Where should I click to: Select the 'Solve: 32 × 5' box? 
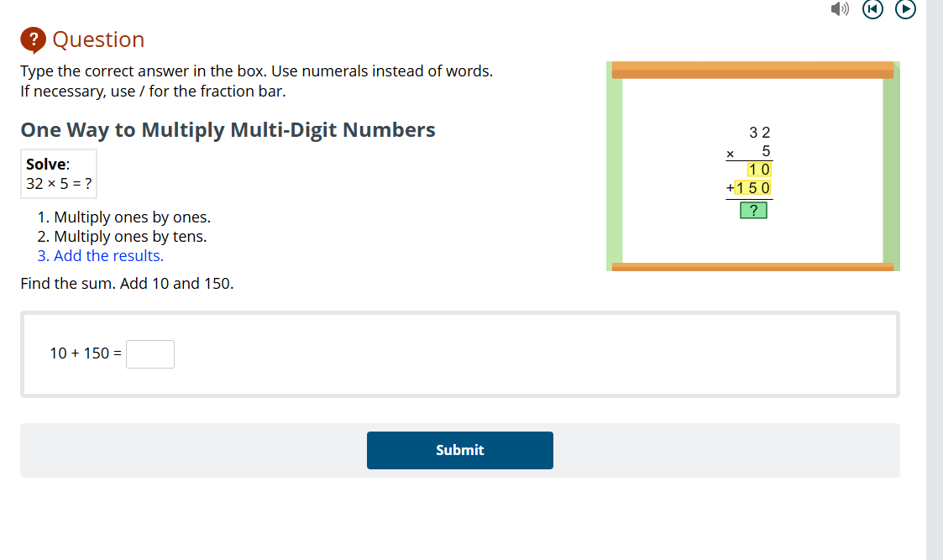[x=59, y=174]
